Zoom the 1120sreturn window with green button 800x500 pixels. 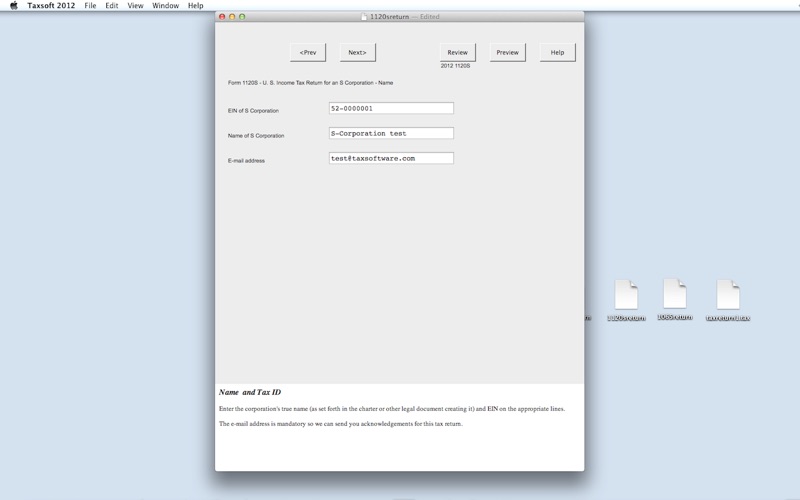click(x=242, y=16)
